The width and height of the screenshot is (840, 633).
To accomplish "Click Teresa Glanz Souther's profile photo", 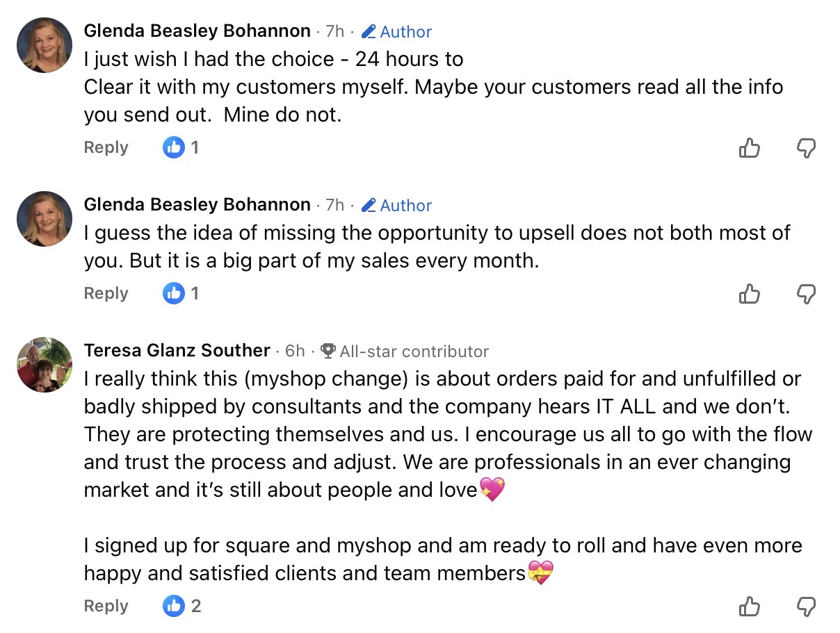I will tap(45, 365).
